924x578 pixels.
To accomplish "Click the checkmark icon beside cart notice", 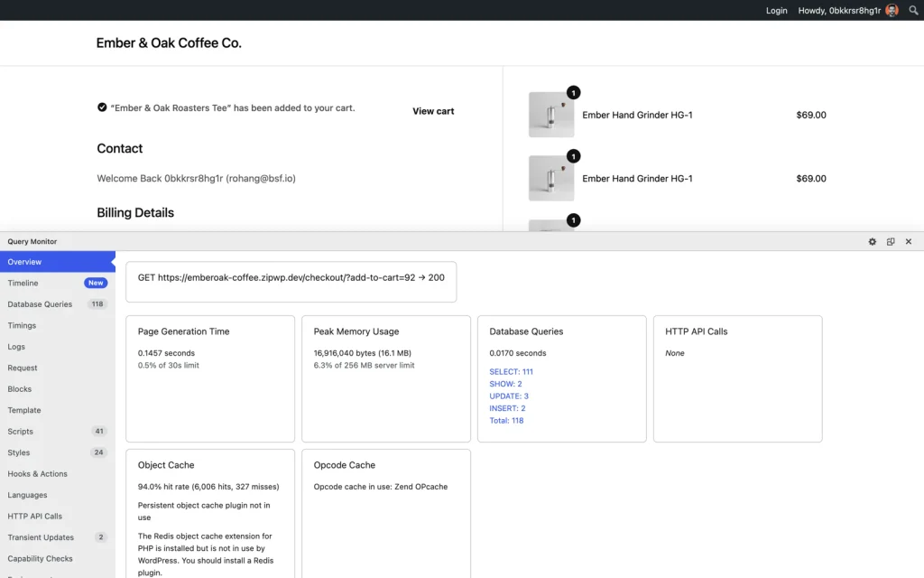I will (x=102, y=107).
